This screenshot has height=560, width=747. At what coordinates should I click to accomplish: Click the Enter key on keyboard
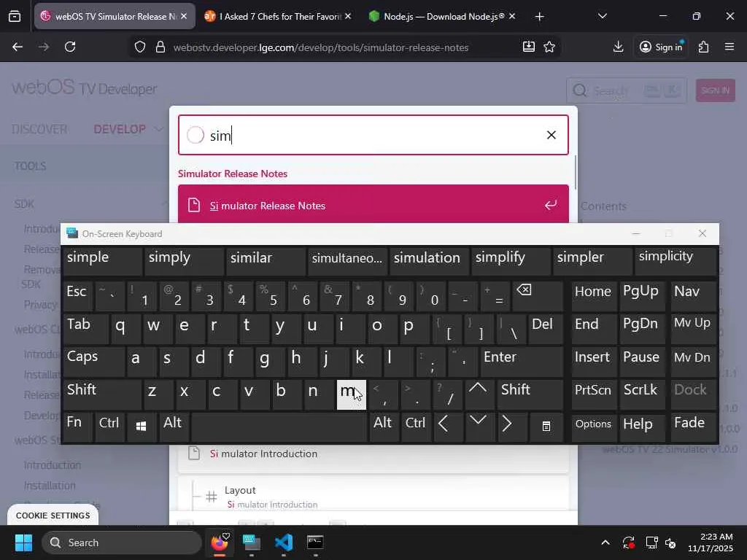(x=521, y=362)
